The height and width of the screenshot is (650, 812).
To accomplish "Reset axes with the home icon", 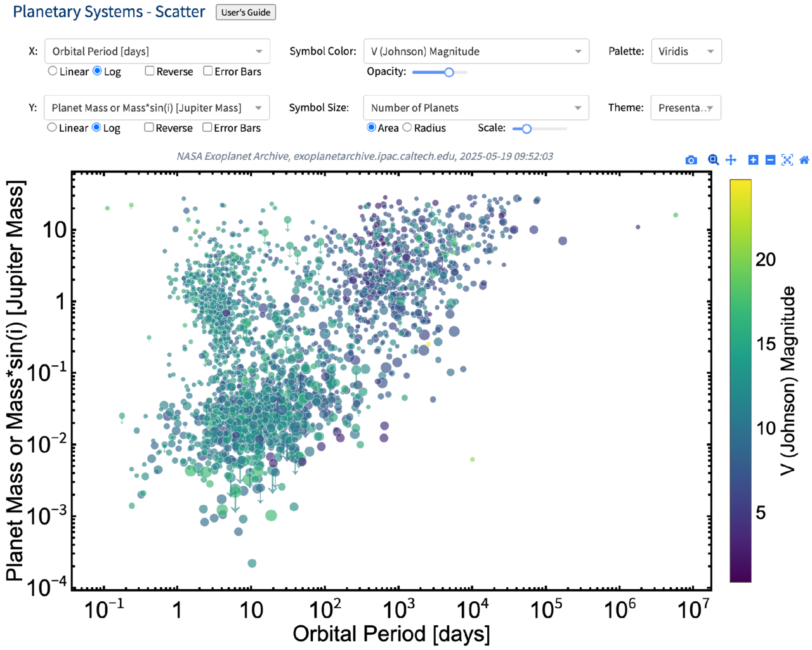I will (x=804, y=160).
